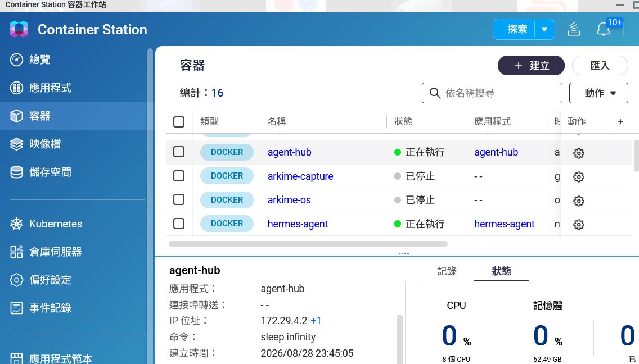Click the 事件記錄 log icon
The width and height of the screenshot is (639, 364).
click(x=16, y=308)
